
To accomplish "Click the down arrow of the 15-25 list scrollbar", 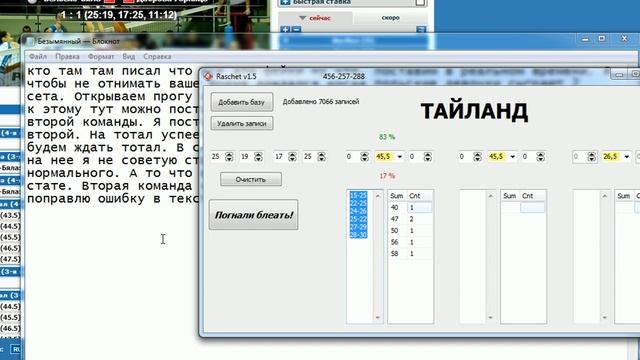I will (x=378, y=317).
